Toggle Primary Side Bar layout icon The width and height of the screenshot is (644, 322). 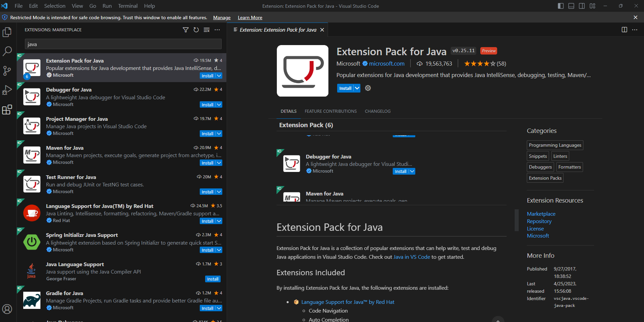(x=561, y=6)
